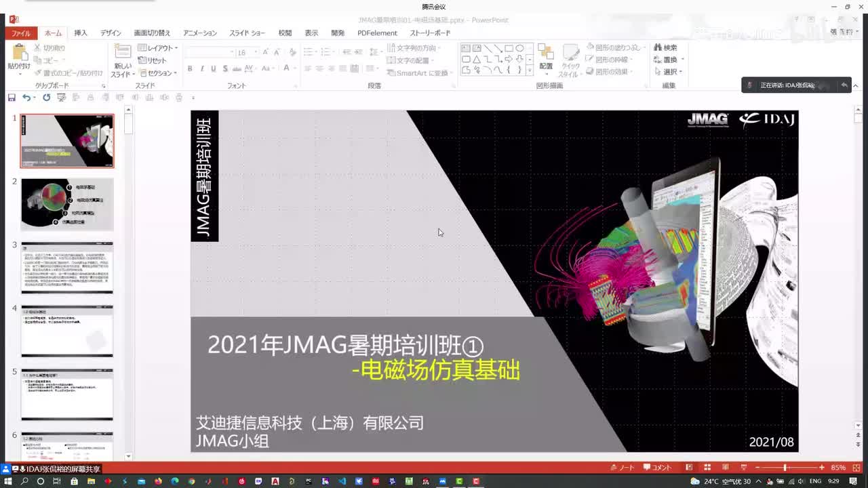Screen dimensions: 868x488
Task: Open the Character Spacing (AV) dropdown
Action: click(x=250, y=68)
